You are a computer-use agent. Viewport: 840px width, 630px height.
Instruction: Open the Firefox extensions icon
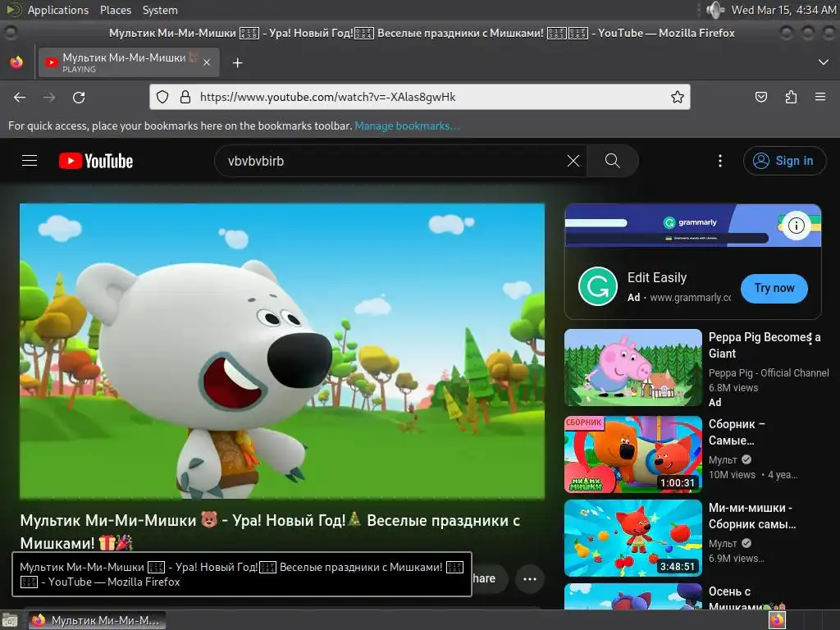pos(791,97)
